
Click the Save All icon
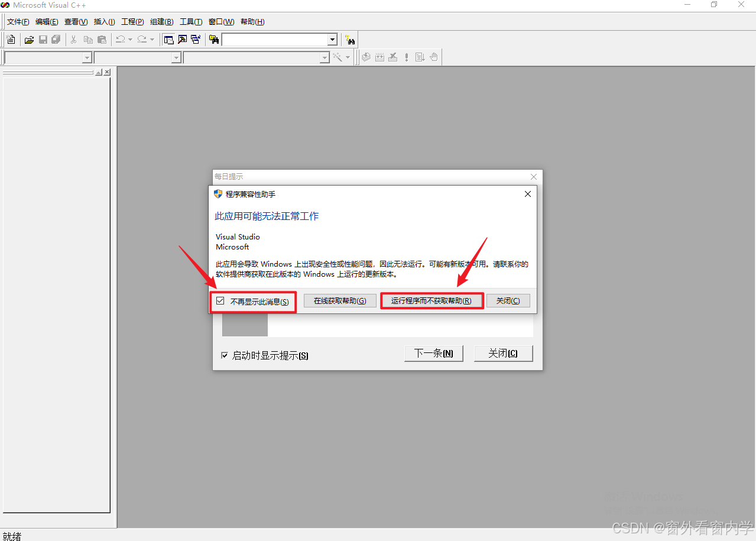click(x=56, y=40)
